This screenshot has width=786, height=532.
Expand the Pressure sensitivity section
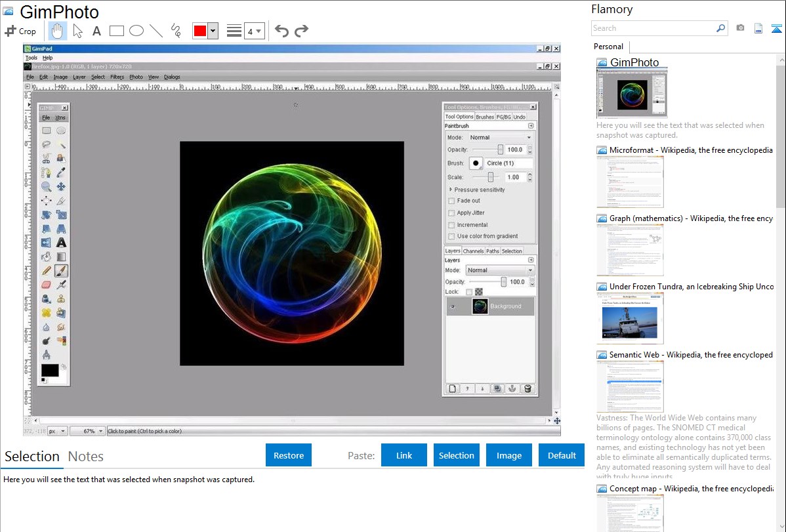coord(451,190)
